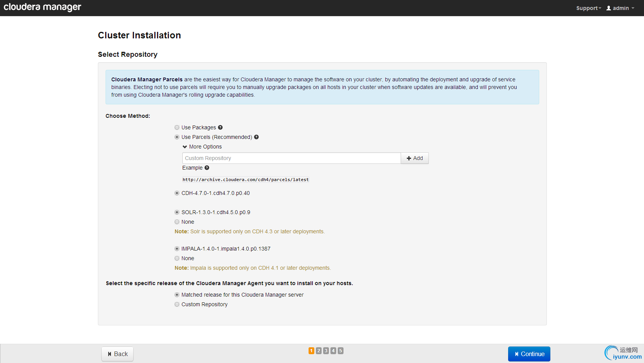Click the Solr supported CDH 4.3 note

pos(249,231)
